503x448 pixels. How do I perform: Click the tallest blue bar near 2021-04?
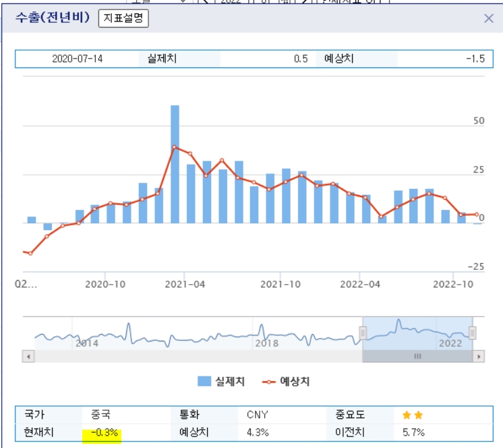pyautogui.click(x=175, y=164)
